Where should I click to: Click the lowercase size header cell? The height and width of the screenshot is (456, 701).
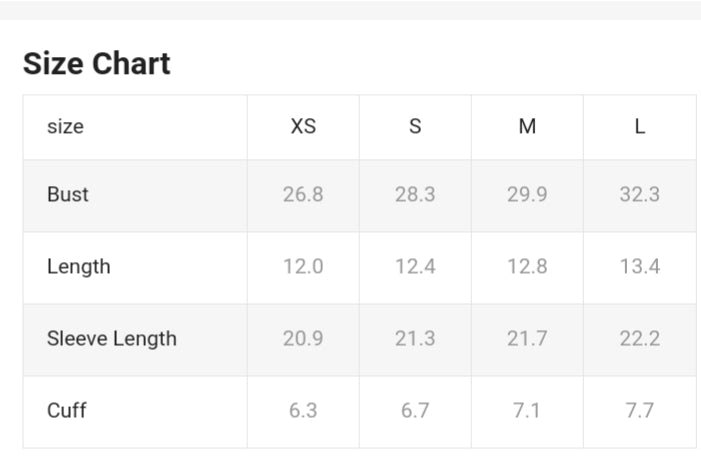[65, 127]
